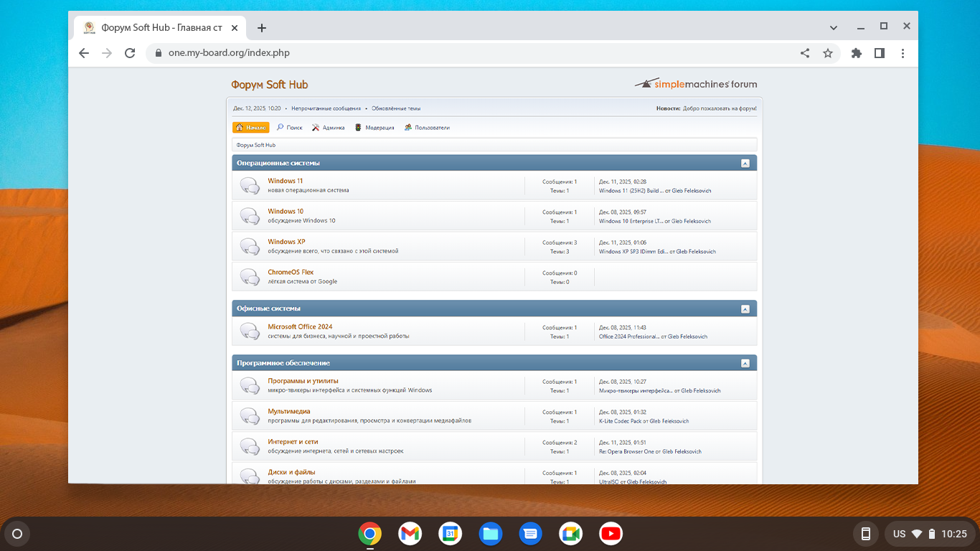Open the phone hub icon in the shelf

pyautogui.click(x=866, y=534)
